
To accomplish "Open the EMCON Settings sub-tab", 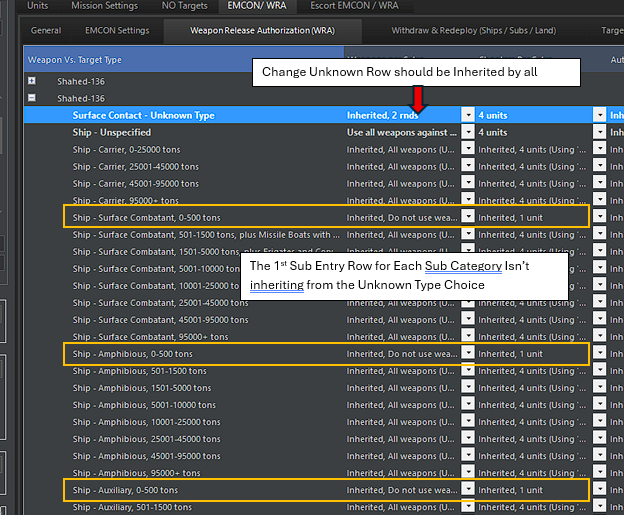I will (117, 31).
